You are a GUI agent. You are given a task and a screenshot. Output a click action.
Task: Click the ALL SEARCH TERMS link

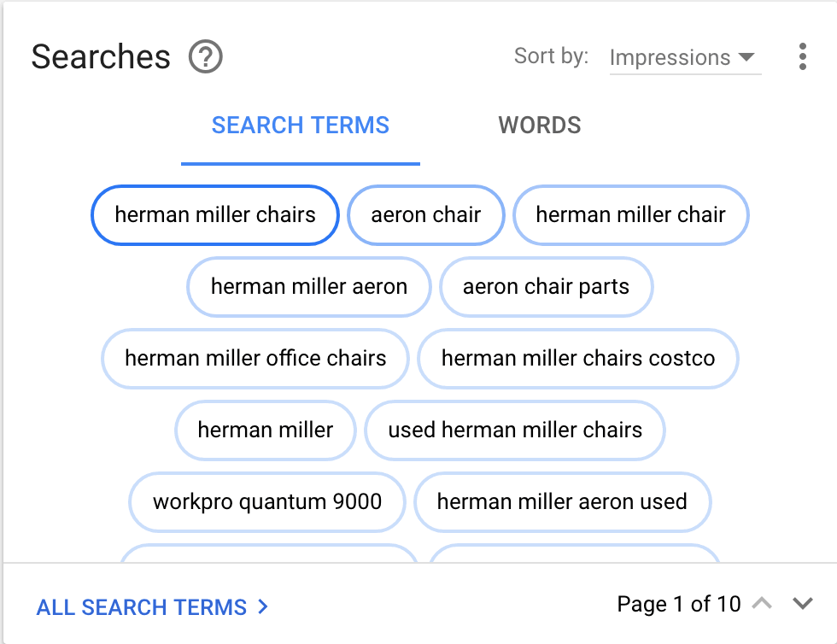click(x=141, y=606)
